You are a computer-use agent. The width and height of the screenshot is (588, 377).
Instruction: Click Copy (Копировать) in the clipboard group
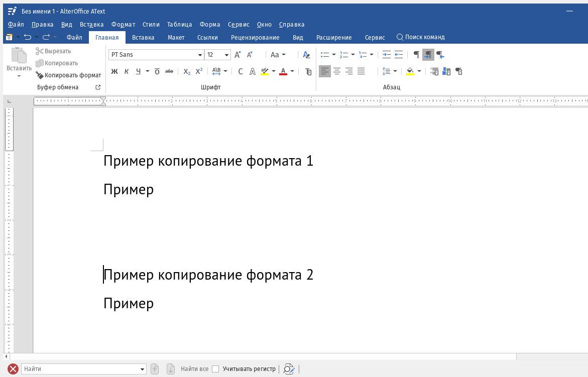coord(57,63)
